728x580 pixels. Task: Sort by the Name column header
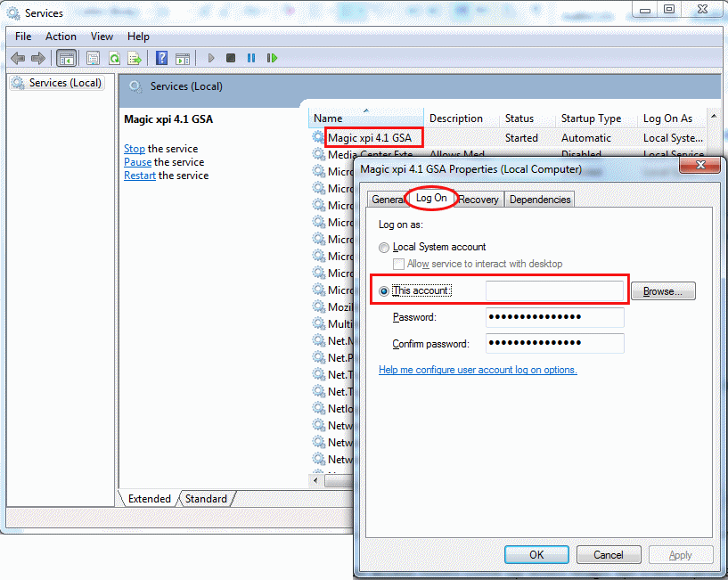click(x=366, y=118)
